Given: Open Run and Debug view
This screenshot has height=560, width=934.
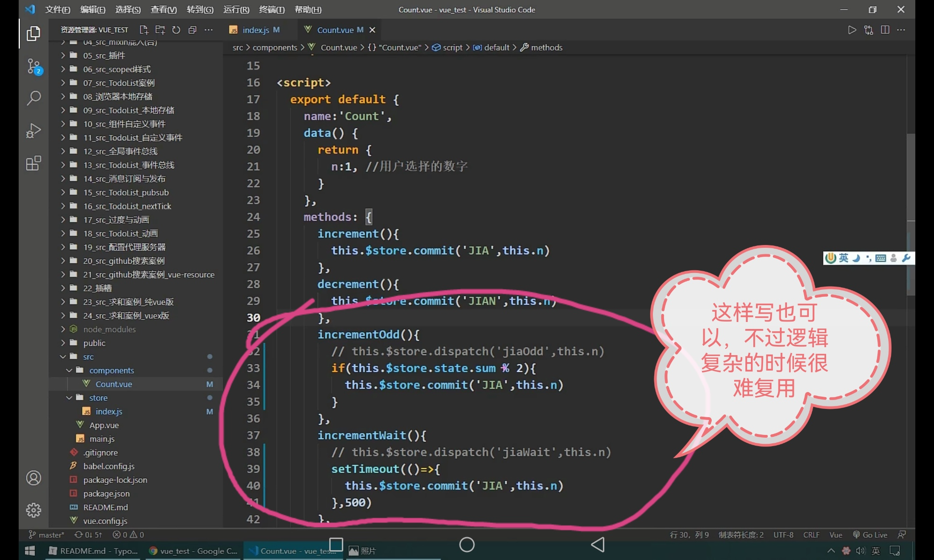Looking at the screenshot, I should pos(34,131).
